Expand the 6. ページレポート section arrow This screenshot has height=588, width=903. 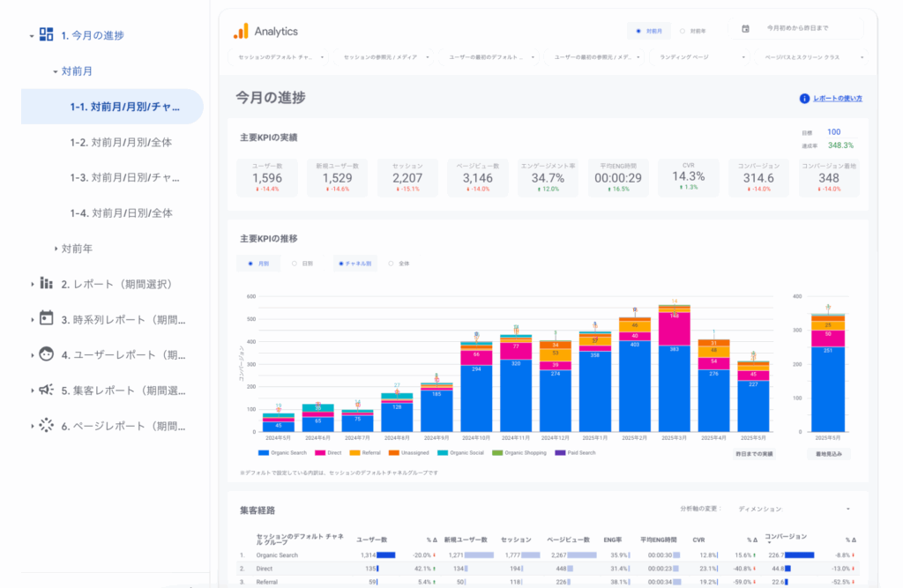point(33,426)
